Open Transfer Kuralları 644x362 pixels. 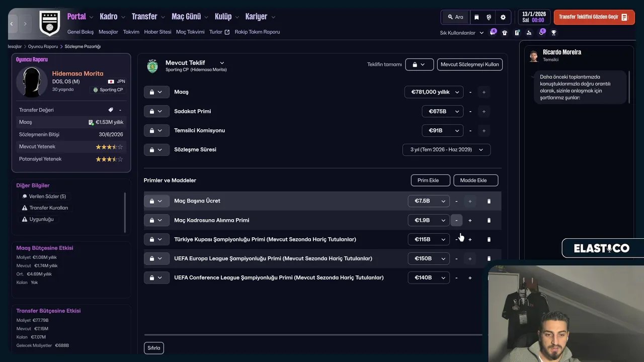[x=48, y=208]
